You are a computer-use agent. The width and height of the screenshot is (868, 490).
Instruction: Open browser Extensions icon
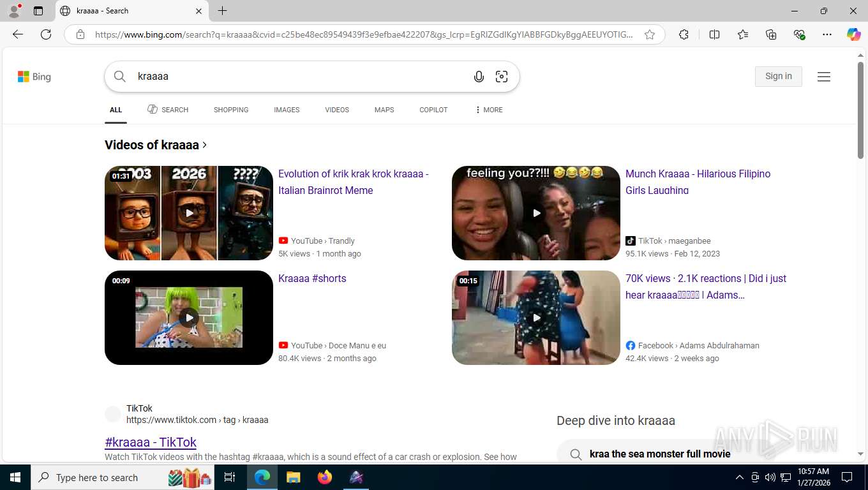pos(684,34)
